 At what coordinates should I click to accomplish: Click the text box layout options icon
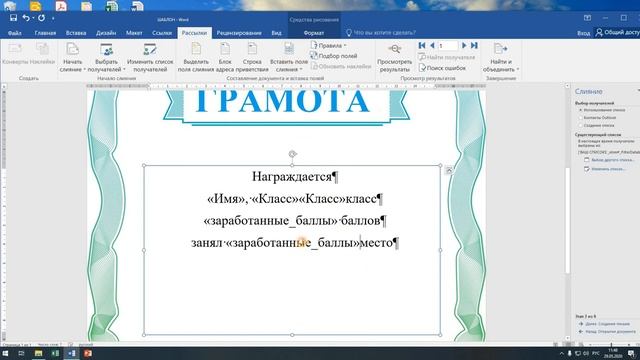pos(449,170)
